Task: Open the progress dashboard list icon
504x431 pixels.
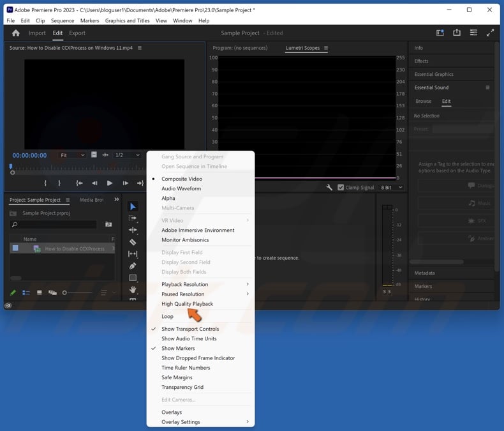Action: [x=473, y=33]
